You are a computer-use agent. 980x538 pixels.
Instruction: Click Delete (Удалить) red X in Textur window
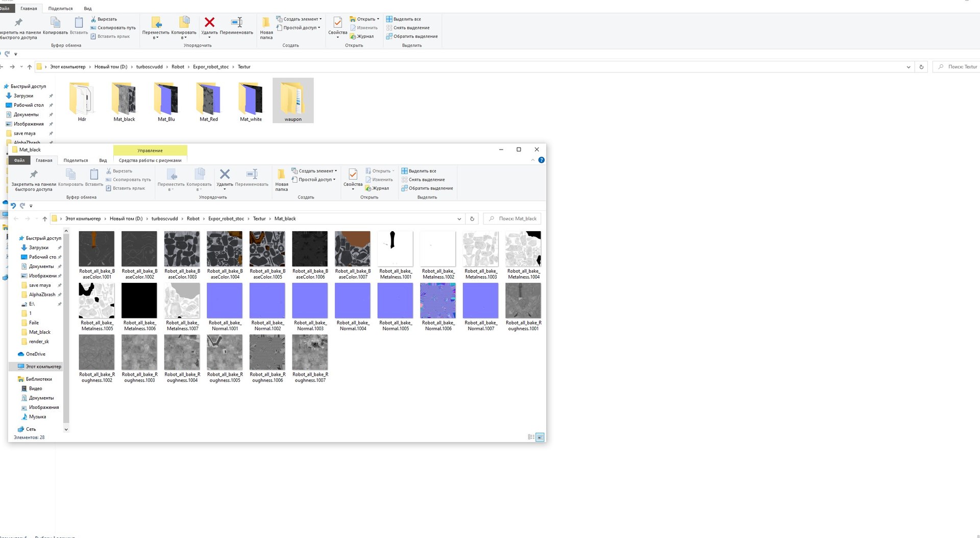point(209,27)
